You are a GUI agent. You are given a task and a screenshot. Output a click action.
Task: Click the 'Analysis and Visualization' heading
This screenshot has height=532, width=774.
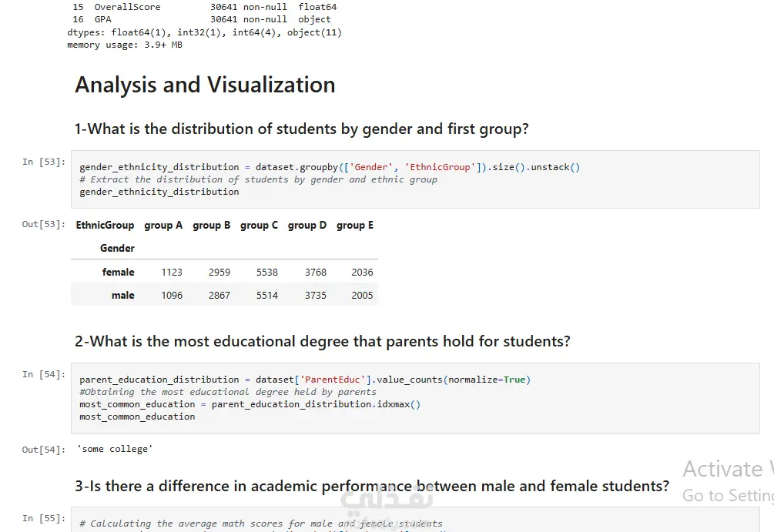point(205,85)
